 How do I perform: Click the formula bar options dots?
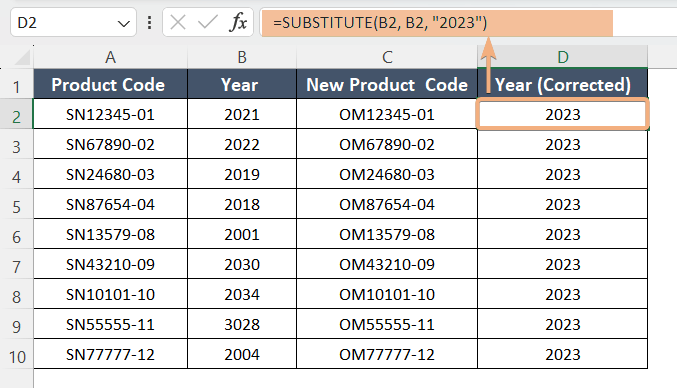coord(149,22)
